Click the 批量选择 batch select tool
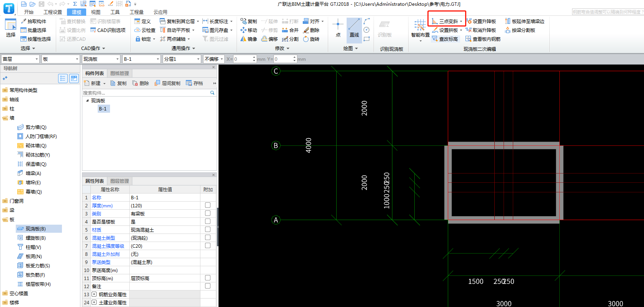644x307 pixels. point(33,30)
